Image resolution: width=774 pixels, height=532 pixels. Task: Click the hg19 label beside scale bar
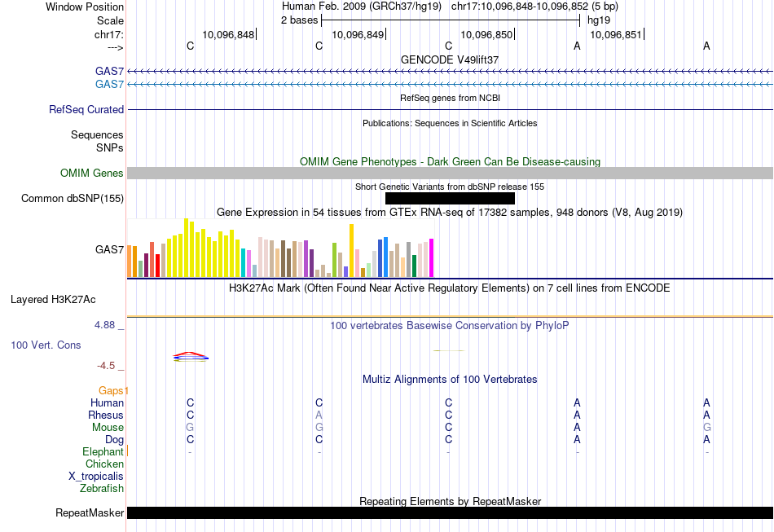tap(599, 20)
